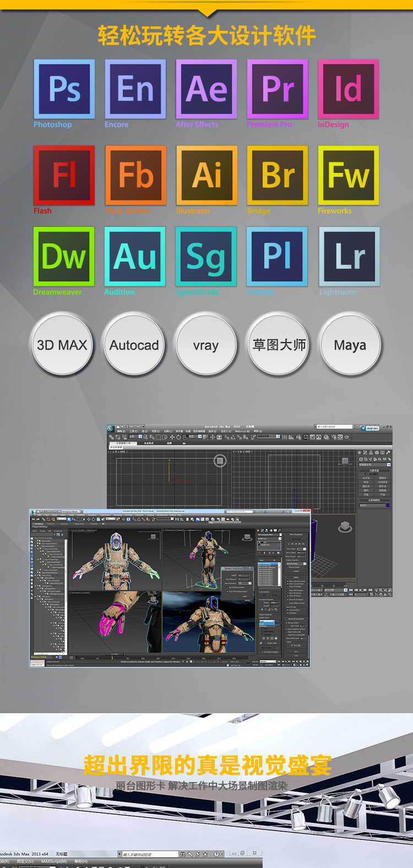Image resolution: width=413 pixels, height=868 pixels.
Task: Click the After Effects Ae icon
Action: click(x=206, y=89)
